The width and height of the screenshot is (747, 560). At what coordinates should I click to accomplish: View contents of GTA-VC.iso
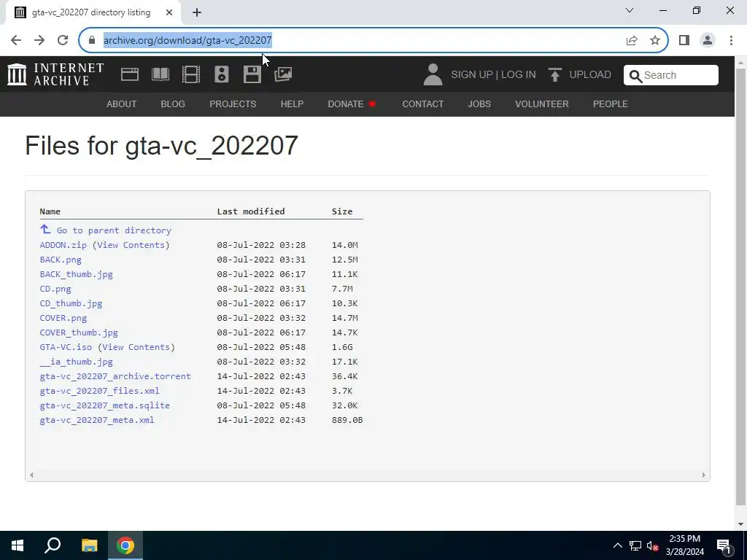[x=136, y=347]
